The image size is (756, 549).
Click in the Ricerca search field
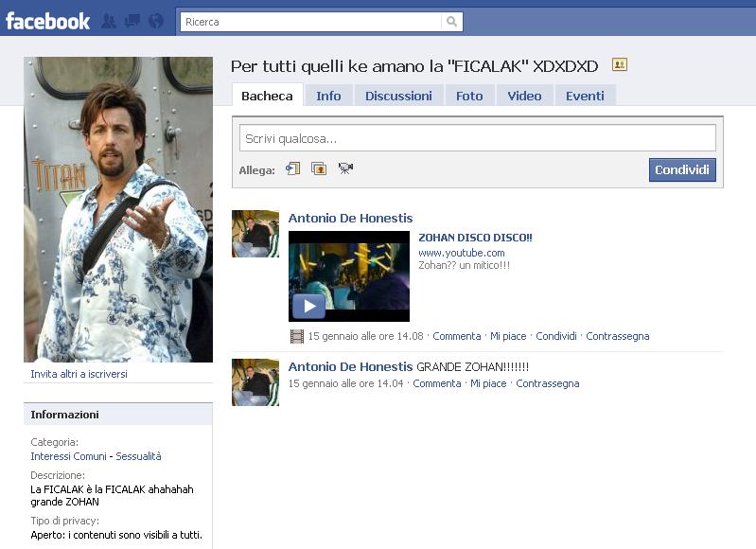(x=312, y=21)
